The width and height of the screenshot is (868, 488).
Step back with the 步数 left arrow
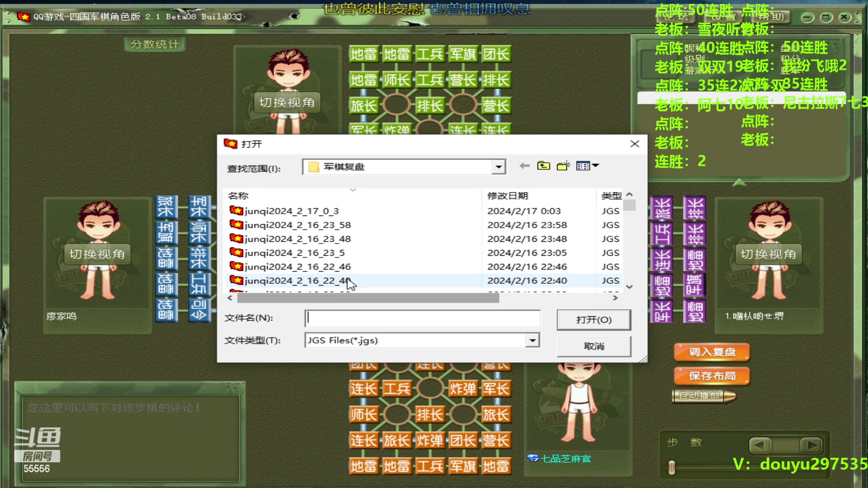[760, 445]
